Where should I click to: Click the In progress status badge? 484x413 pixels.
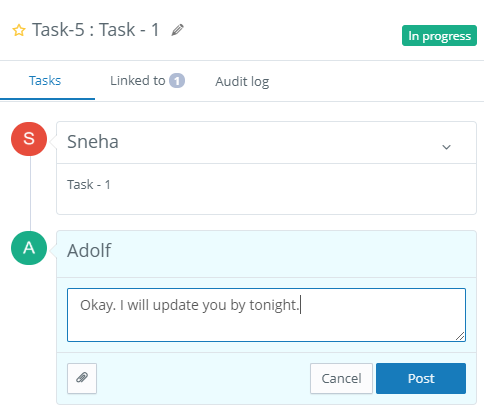pyautogui.click(x=439, y=35)
